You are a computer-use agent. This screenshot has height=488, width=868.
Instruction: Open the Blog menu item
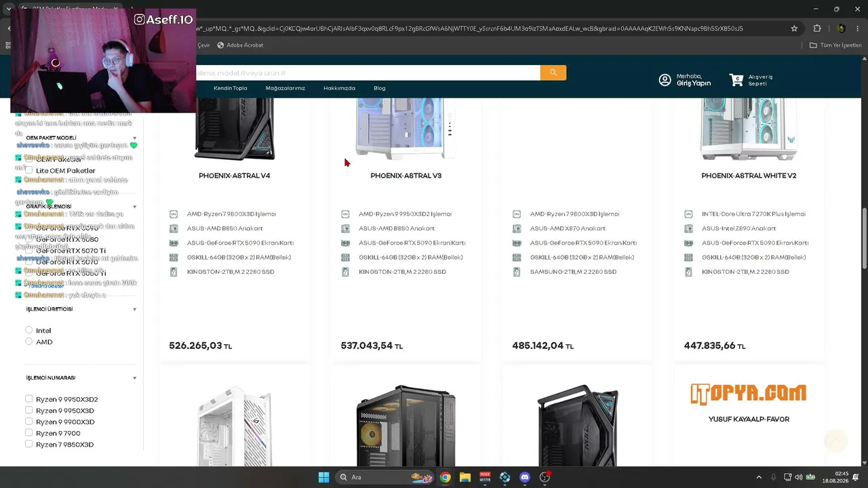(x=380, y=88)
